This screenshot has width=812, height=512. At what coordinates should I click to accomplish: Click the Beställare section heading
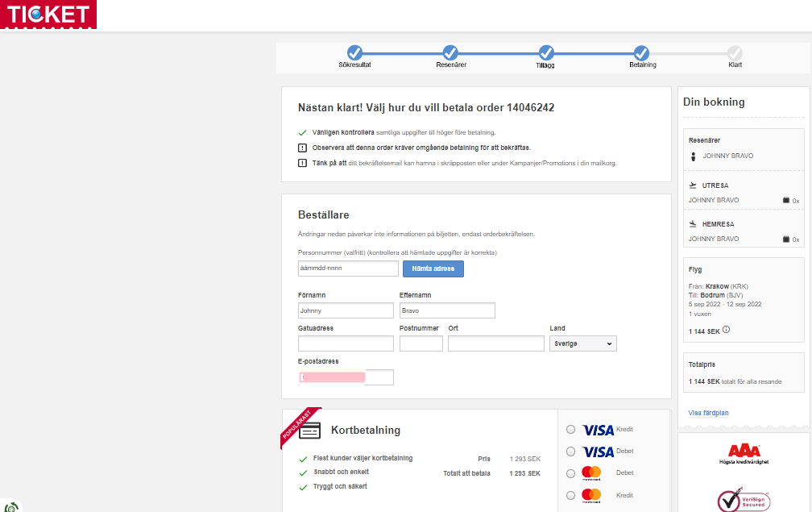[324, 214]
